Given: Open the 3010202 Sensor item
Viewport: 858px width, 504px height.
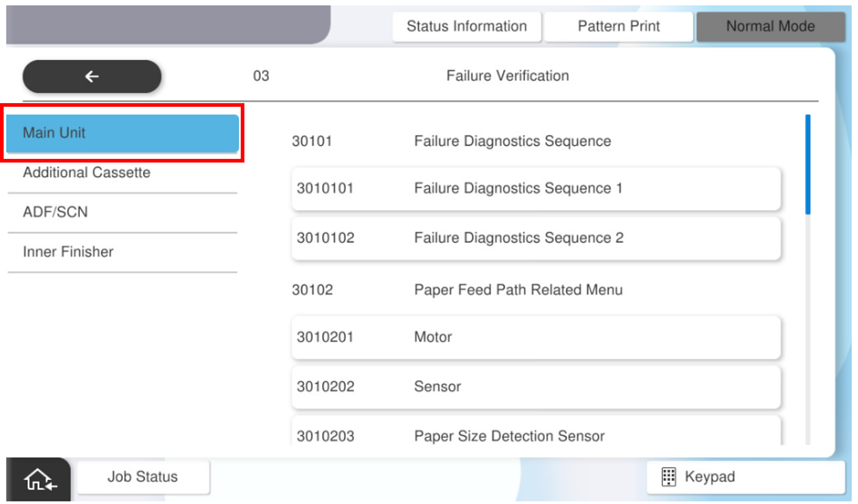Looking at the screenshot, I should tap(536, 387).
